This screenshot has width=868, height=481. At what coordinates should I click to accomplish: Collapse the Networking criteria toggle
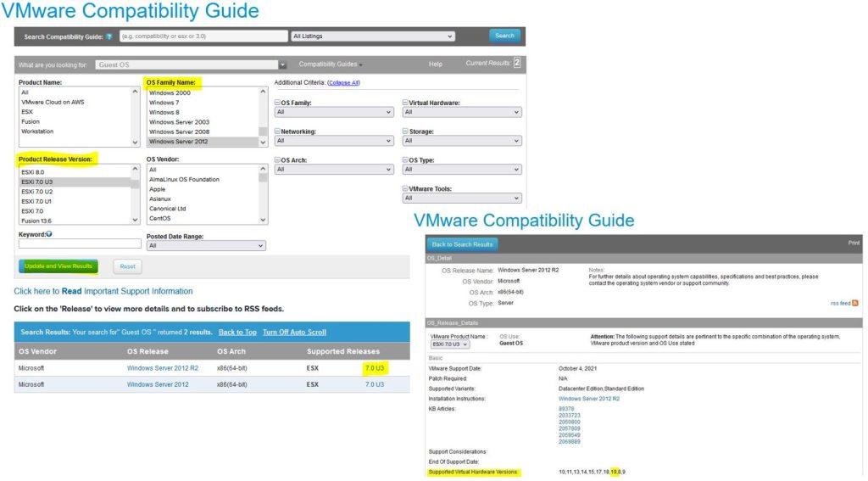[277, 131]
